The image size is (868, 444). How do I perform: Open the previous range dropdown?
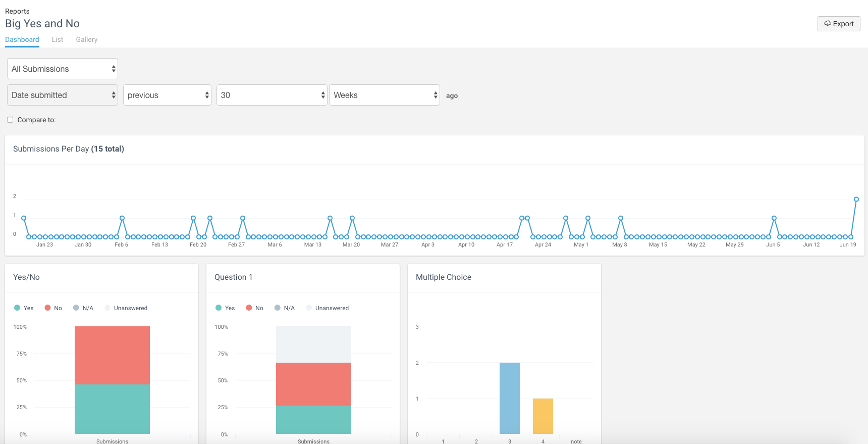point(167,95)
